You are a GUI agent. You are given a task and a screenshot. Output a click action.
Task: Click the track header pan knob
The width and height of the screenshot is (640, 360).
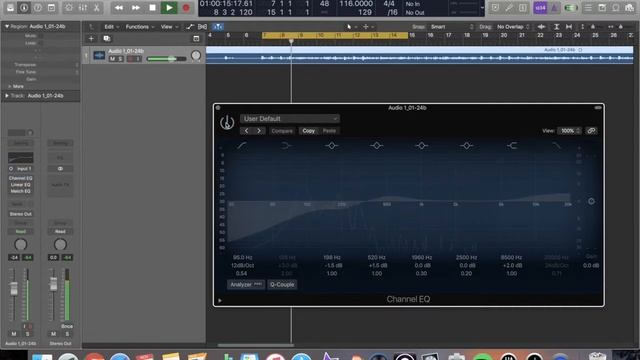[196, 55]
